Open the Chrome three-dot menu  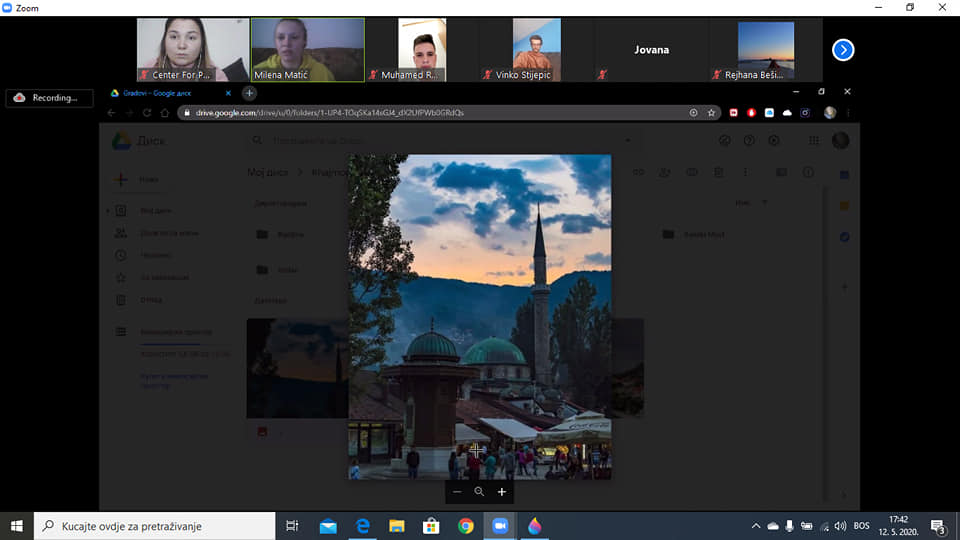pyautogui.click(x=848, y=113)
